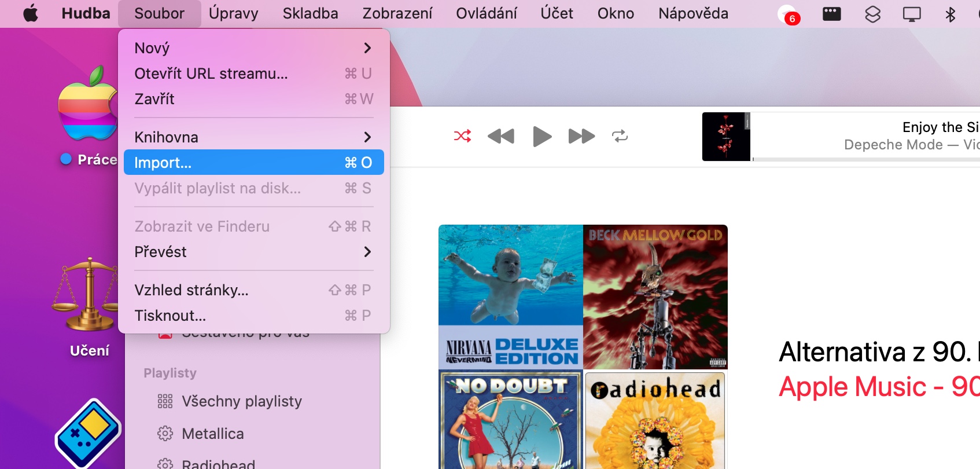This screenshot has height=469, width=980.
Task: Click the Depeche Mode album artwork thumbnail
Action: (x=726, y=137)
